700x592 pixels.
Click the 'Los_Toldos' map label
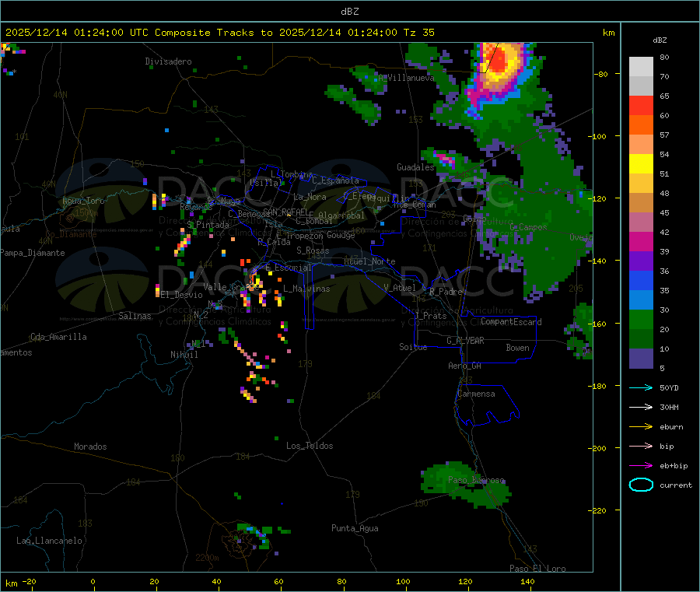coord(310,446)
